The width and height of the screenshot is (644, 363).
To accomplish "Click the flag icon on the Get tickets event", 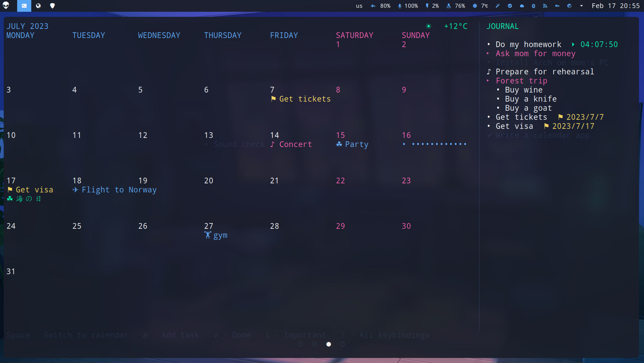I will [273, 99].
